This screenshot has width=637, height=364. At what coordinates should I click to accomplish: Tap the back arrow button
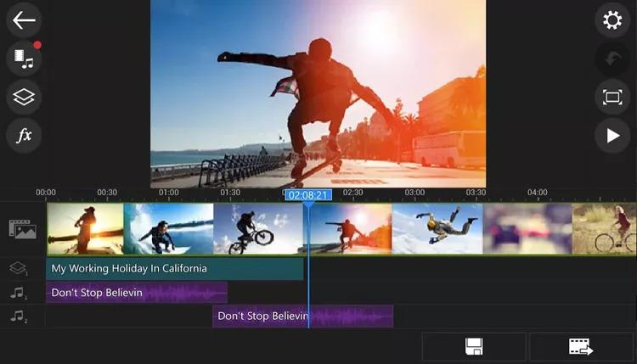click(24, 20)
